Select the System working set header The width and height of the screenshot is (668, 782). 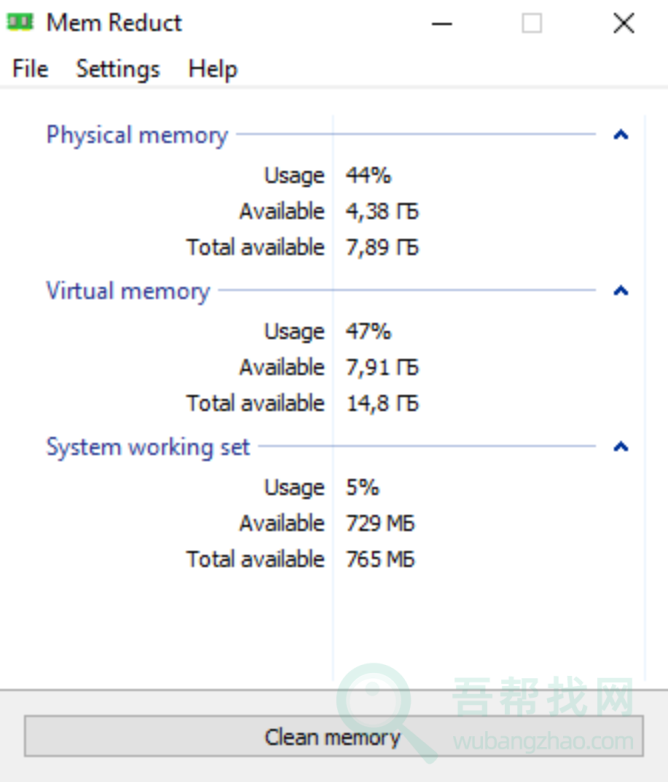click(x=148, y=447)
